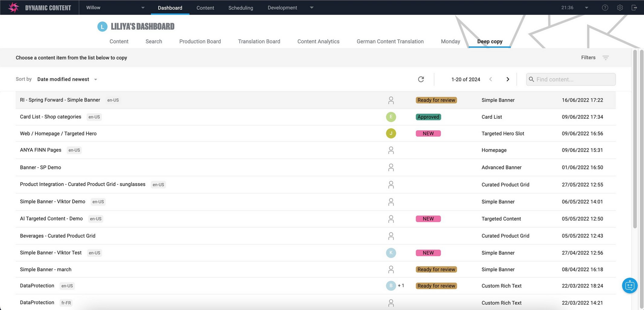Image resolution: width=644 pixels, height=310 pixels.
Task: Open the Scheduling top menu
Action: [x=240, y=8]
